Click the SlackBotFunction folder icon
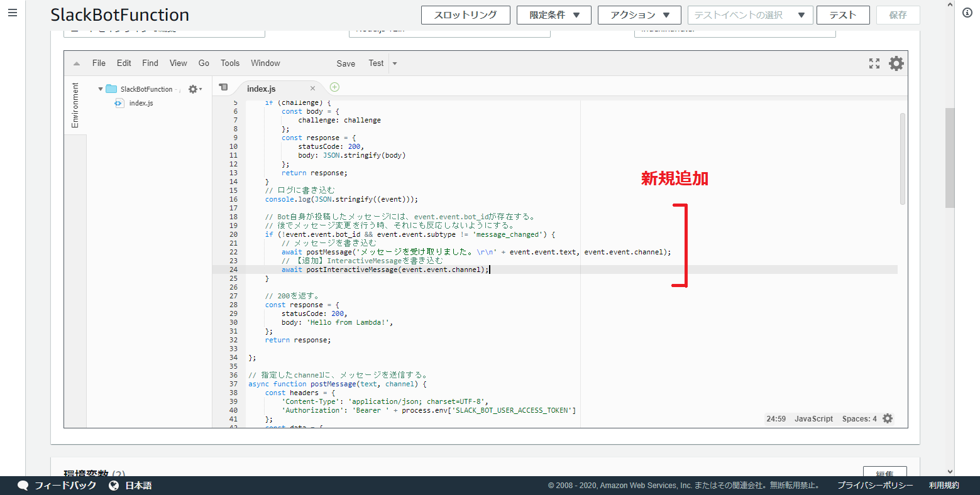Viewport: 980px width, 495px height. 111,89
